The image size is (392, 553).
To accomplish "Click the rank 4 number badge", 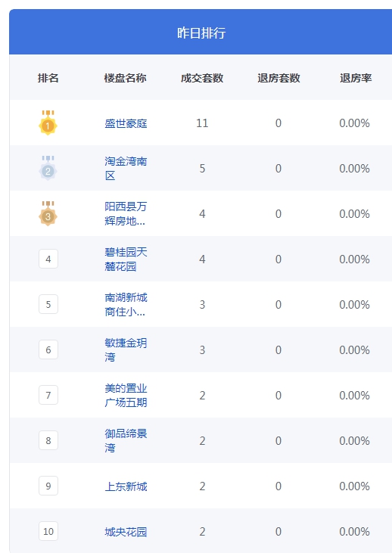I will pyautogui.click(x=48, y=259).
